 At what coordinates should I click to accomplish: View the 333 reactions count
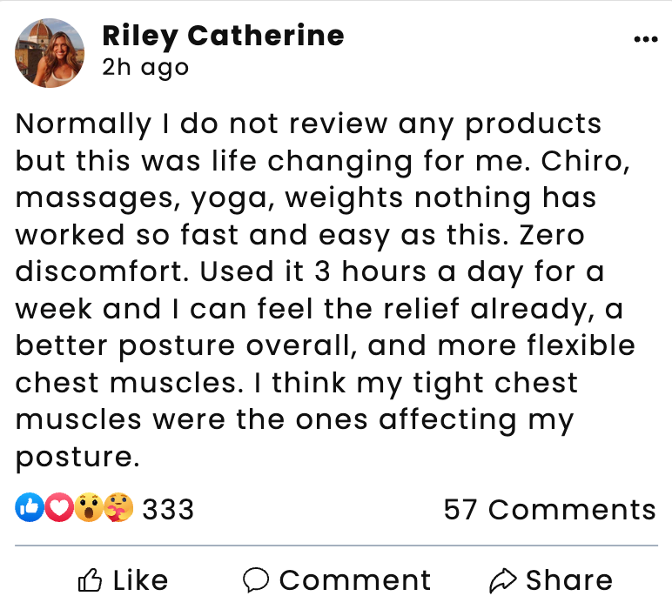click(x=168, y=509)
